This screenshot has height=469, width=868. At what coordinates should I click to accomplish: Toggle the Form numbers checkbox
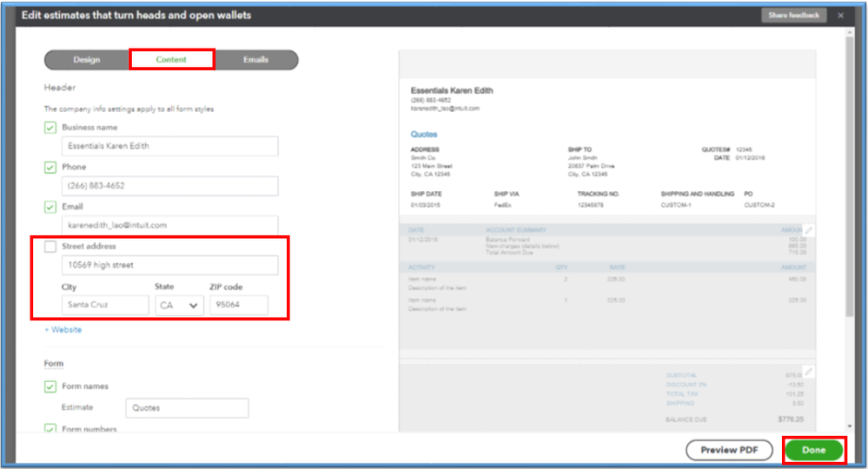coord(50,429)
